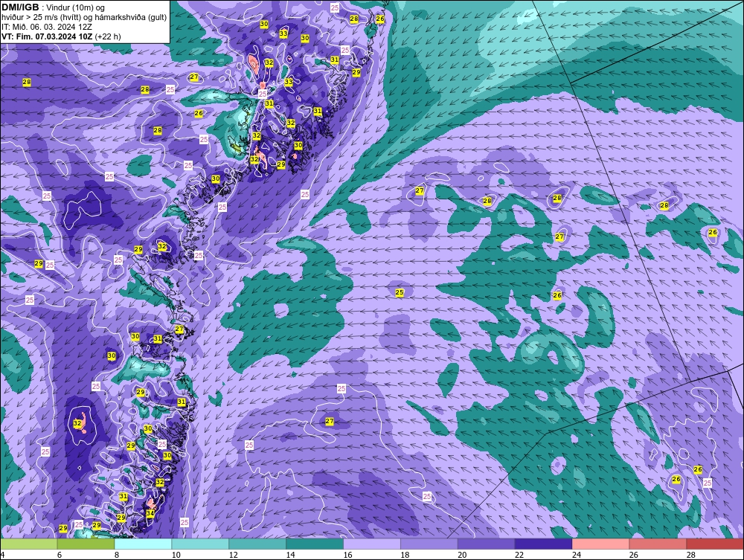Click the legend scale value 14
The height and width of the screenshot is (560, 744).
tap(290, 555)
